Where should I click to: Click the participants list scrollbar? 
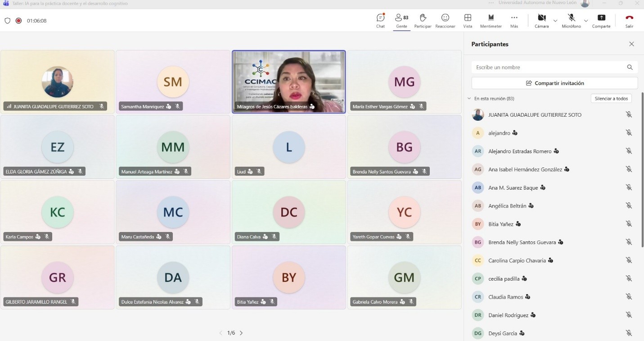(642, 171)
